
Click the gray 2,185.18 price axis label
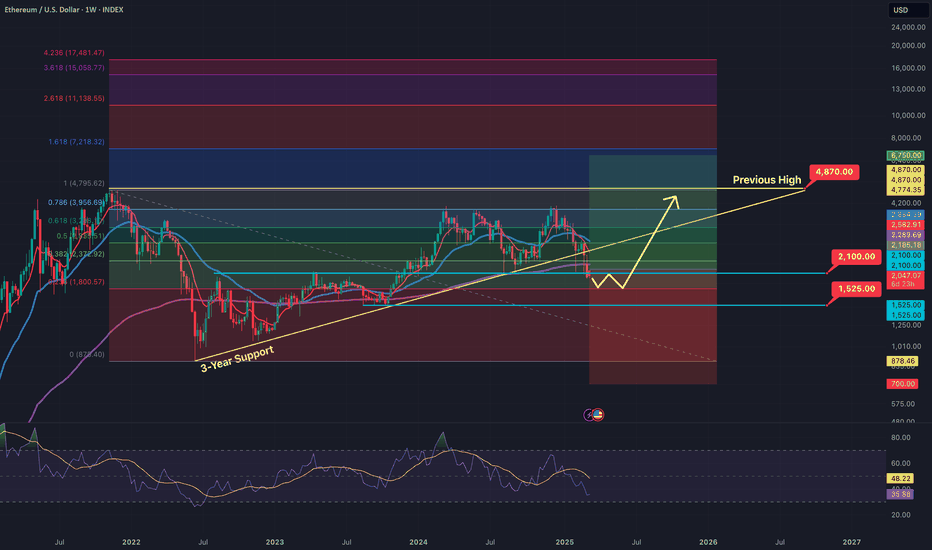tap(905, 245)
